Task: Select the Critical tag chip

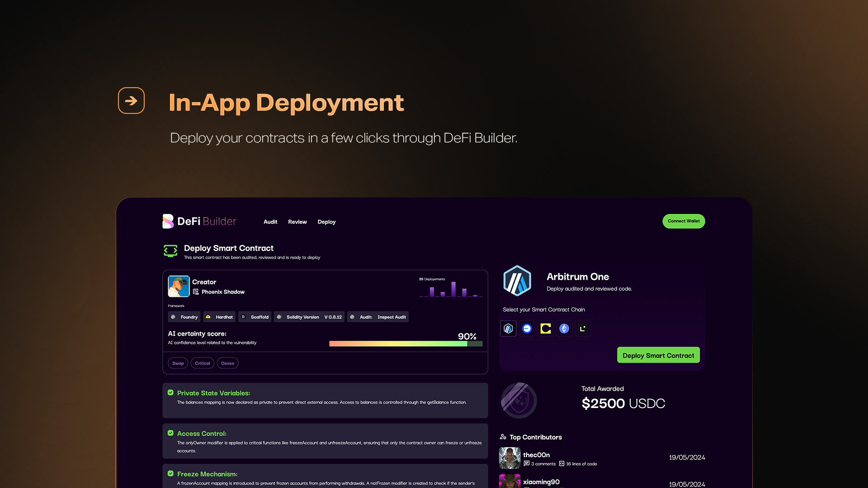Action: 202,363
